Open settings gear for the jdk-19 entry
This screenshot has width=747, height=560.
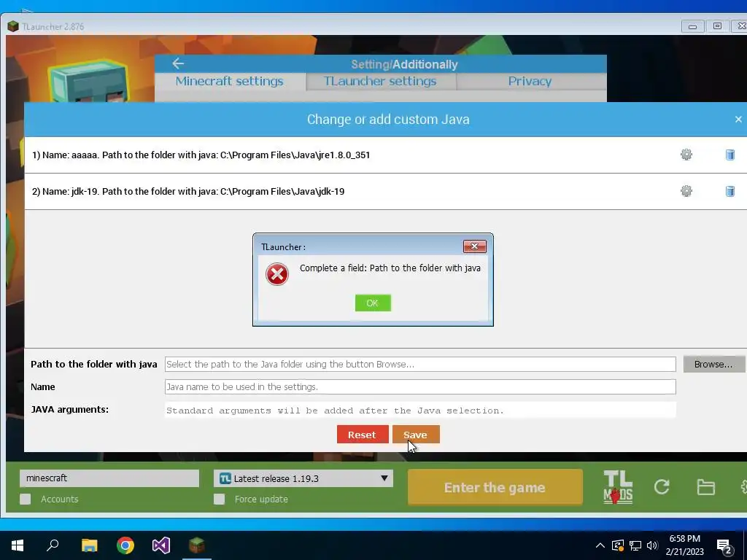(686, 191)
